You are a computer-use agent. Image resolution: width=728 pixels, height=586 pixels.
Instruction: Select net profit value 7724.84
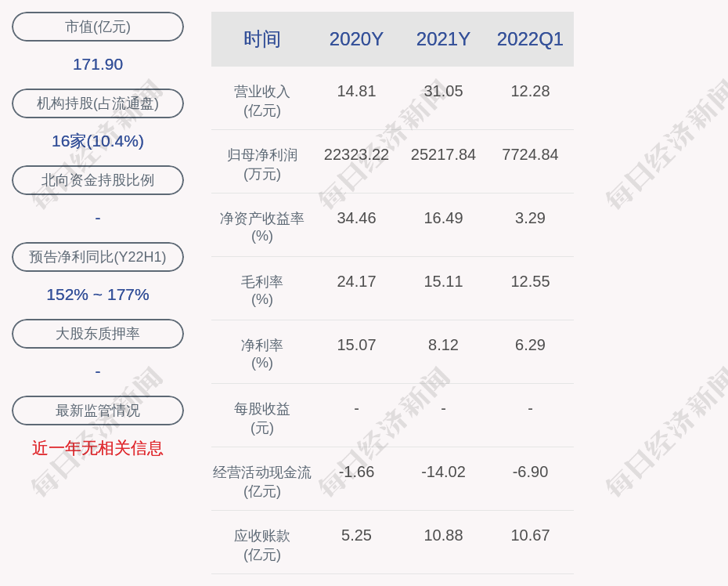click(x=530, y=155)
